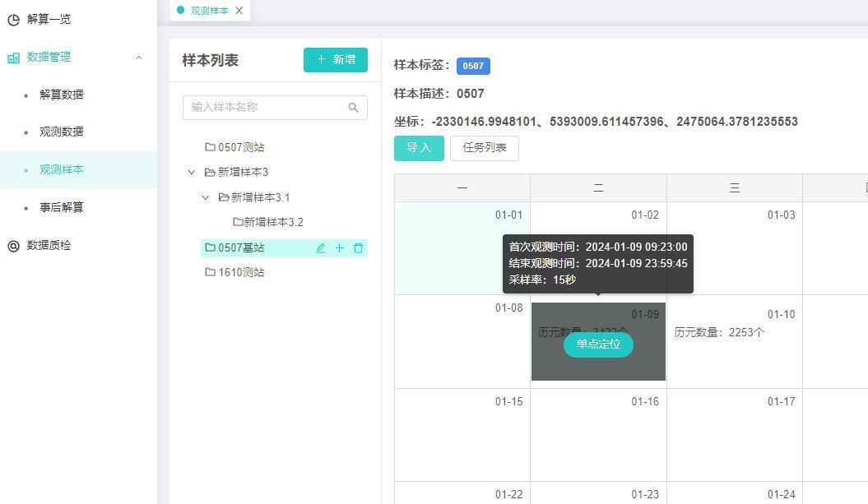Image resolution: width=868 pixels, height=504 pixels.
Task: Go to 事后解算 menu item
Action: (x=61, y=207)
